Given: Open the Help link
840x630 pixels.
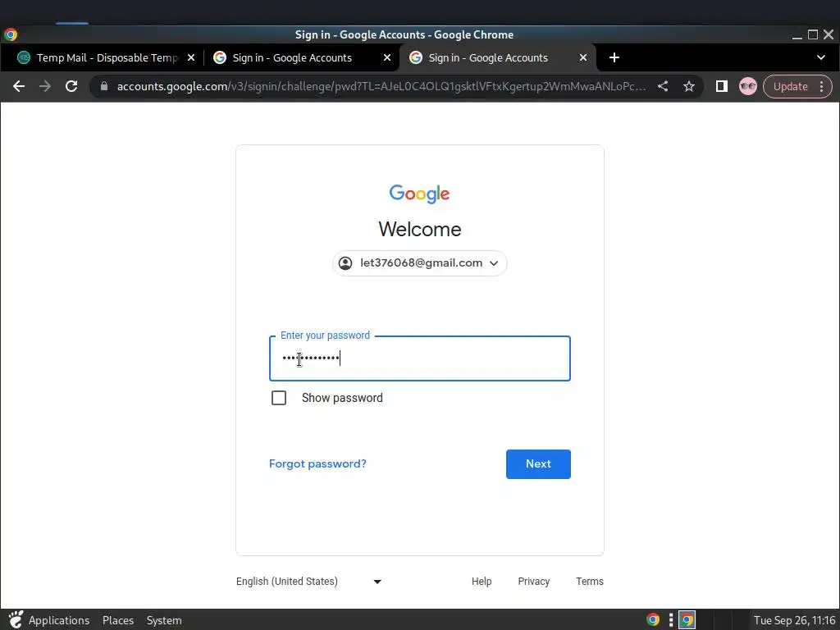Looking at the screenshot, I should tap(482, 582).
